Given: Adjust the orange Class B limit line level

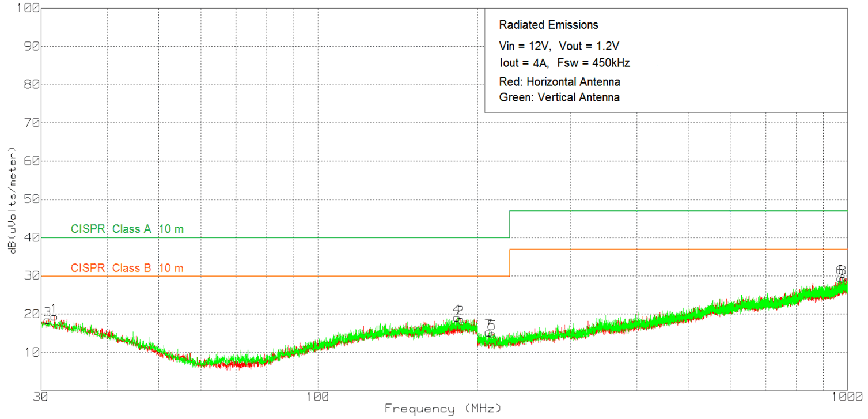Looking at the screenshot, I should 288,275.
